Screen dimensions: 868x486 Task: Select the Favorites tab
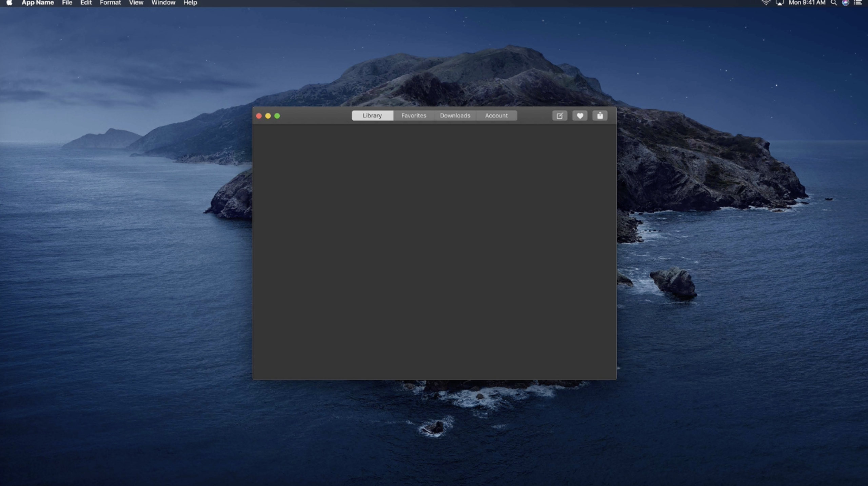[x=414, y=116]
